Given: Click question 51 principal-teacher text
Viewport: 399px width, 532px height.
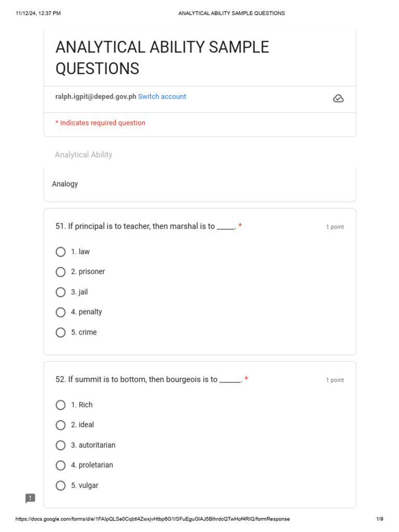Looking at the screenshot, I should point(145,227).
